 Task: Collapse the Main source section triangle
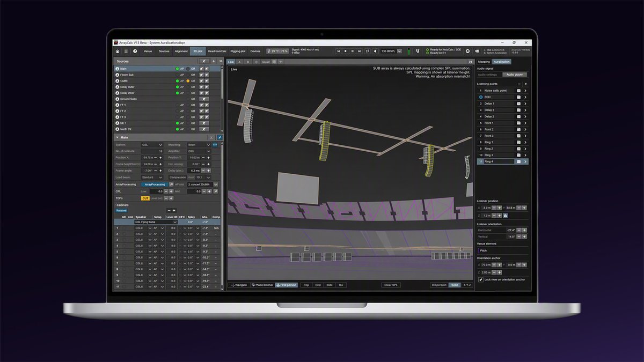(117, 137)
